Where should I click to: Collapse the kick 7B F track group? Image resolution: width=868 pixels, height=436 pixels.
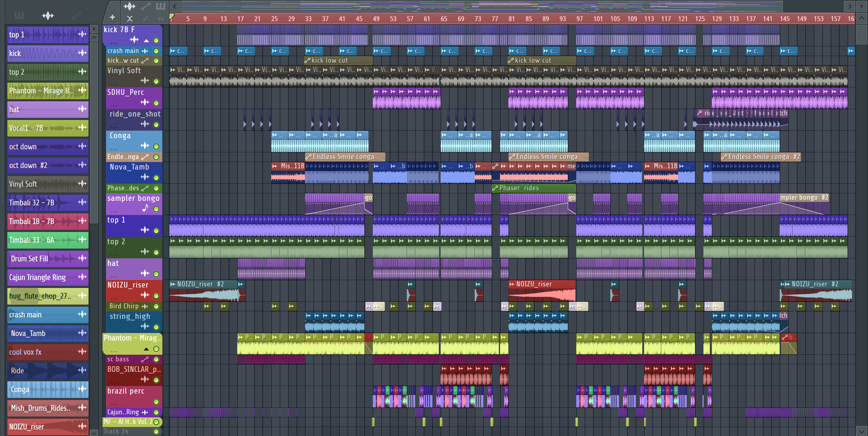pyautogui.click(x=146, y=41)
